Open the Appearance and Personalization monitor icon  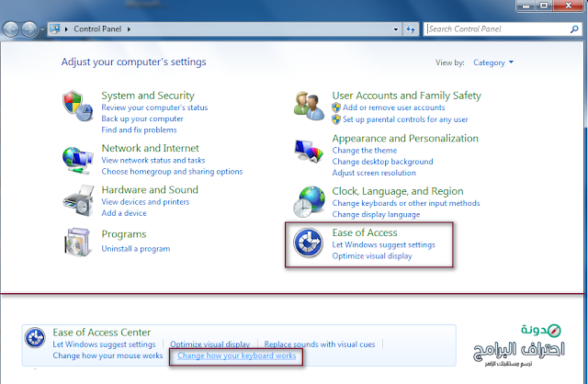309,152
